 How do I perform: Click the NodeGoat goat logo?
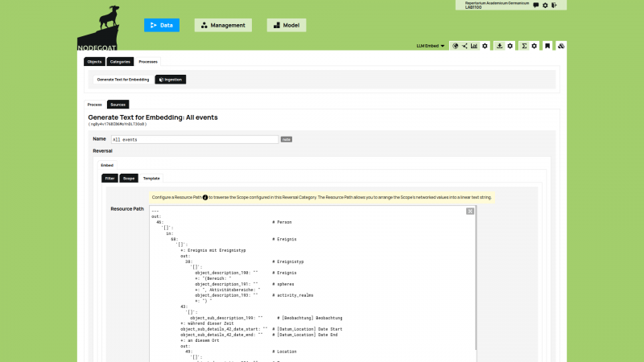click(104, 24)
